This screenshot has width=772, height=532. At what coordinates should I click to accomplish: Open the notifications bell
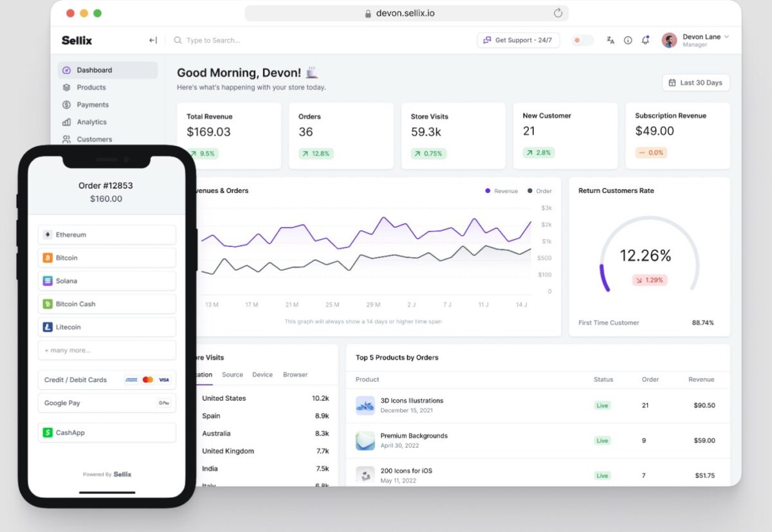[x=645, y=40]
